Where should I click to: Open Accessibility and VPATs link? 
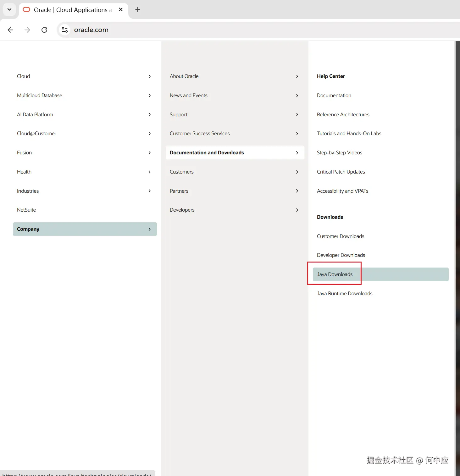[x=343, y=191]
